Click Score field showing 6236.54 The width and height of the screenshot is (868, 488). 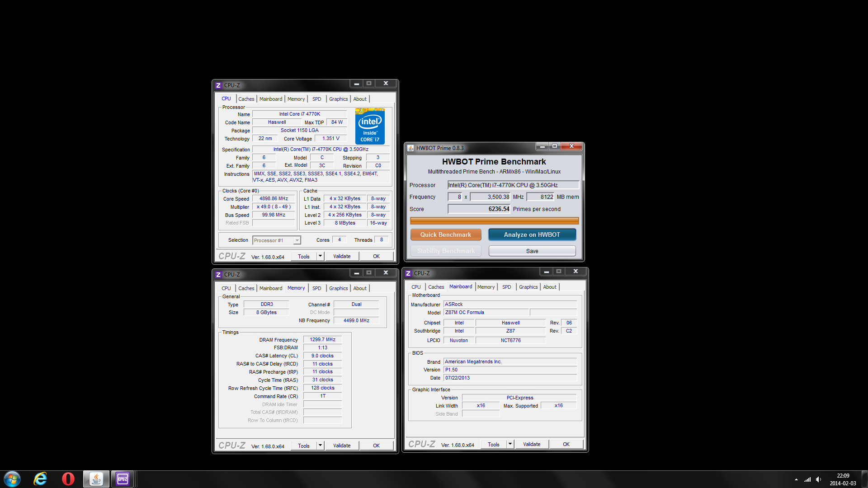click(479, 209)
